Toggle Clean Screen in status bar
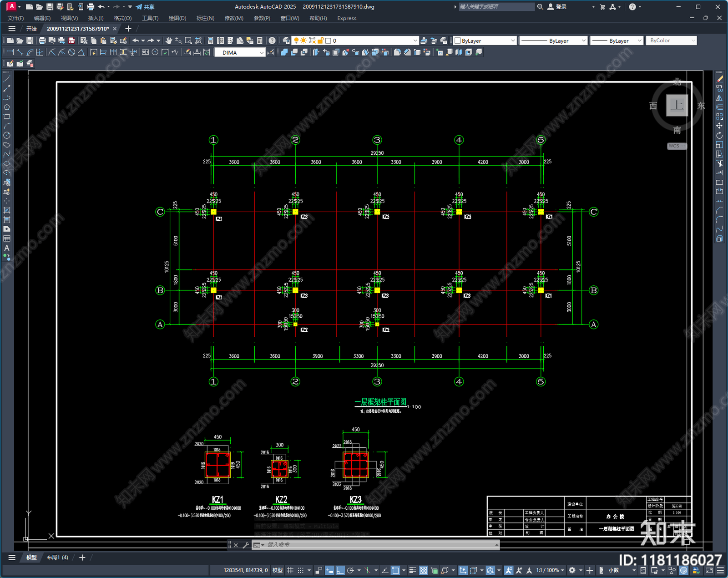This screenshot has width=728, height=578. pyautogui.click(x=709, y=570)
